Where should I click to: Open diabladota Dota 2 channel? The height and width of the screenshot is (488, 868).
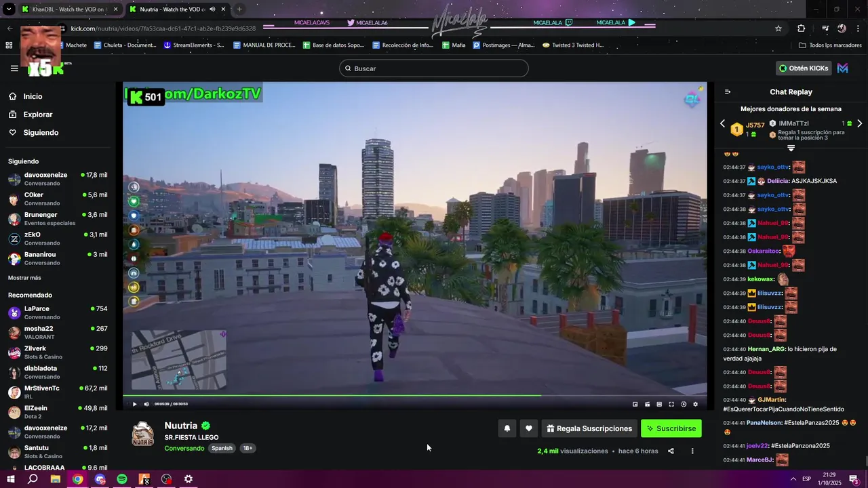(x=58, y=372)
